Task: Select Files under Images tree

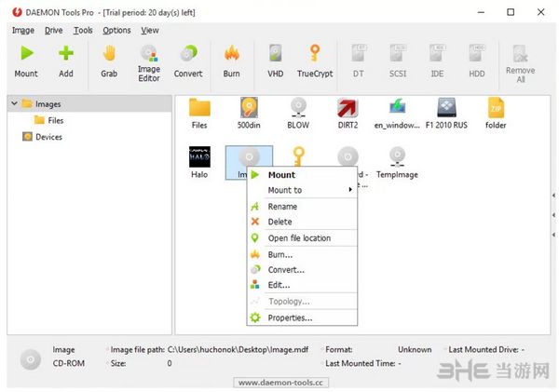Action: pyautogui.click(x=49, y=120)
